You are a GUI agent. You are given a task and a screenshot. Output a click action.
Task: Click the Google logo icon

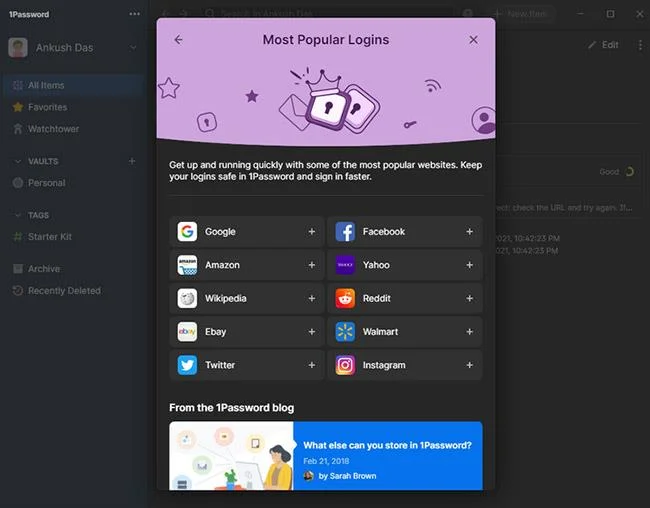[x=187, y=231]
